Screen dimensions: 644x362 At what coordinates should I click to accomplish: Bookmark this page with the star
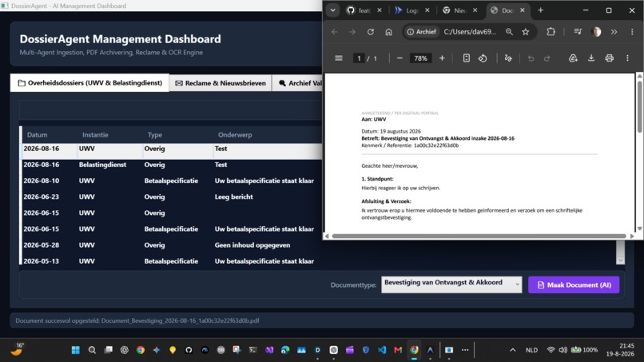click(525, 32)
